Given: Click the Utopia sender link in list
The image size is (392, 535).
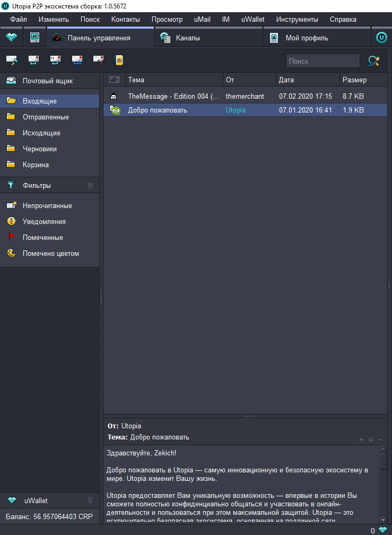Looking at the screenshot, I should tap(236, 110).
